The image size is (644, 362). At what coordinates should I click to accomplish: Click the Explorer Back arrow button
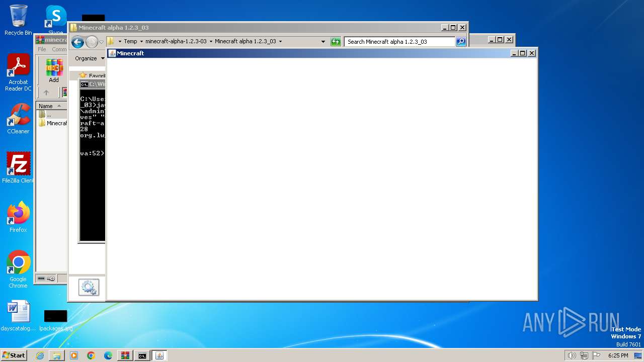77,42
